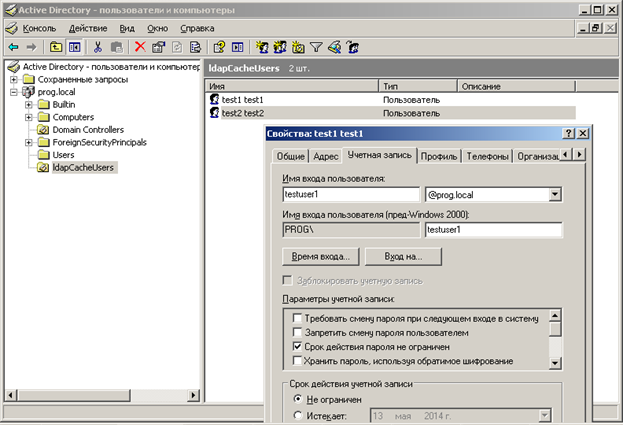Viewport: 625px width, 425px height.
Task: Click the user icon beside test1 test1
Action: pos(214,99)
